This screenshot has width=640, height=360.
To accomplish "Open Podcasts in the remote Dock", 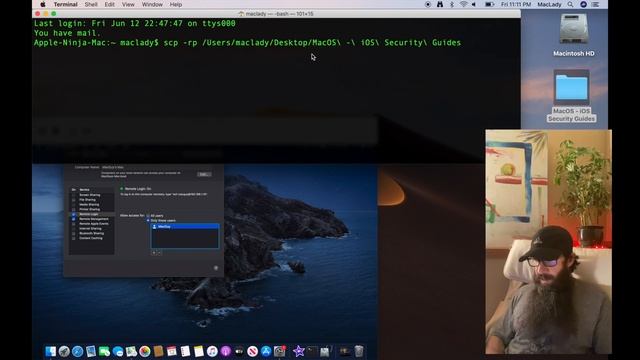I will [x=226, y=351].
